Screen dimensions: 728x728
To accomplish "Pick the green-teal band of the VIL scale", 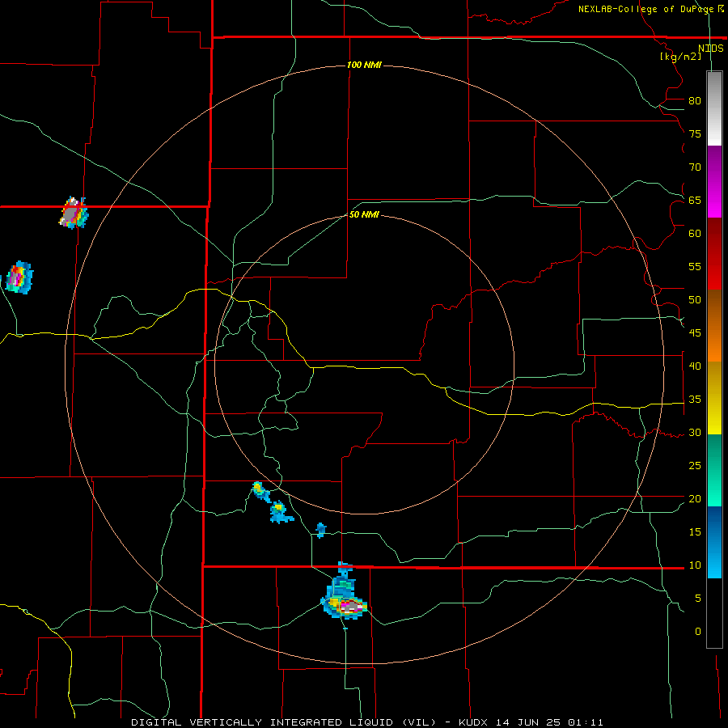I will click(714, 470).
